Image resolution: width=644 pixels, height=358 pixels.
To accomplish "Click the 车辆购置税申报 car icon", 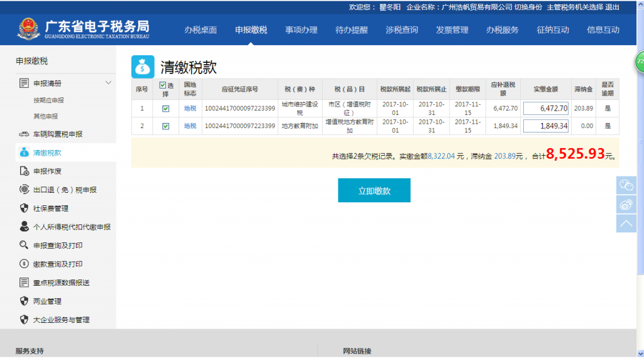I will click(x=24, y=134).
